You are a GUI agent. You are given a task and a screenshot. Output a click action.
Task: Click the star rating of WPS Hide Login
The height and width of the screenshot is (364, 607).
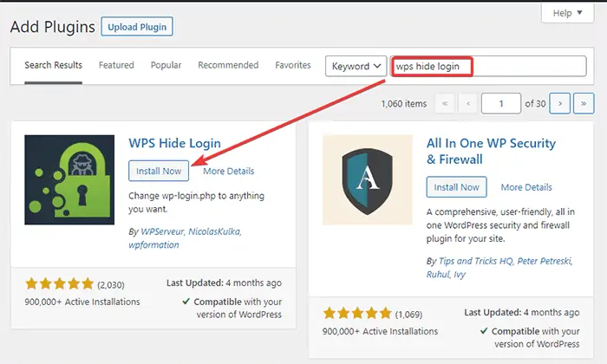click(60, 284)
